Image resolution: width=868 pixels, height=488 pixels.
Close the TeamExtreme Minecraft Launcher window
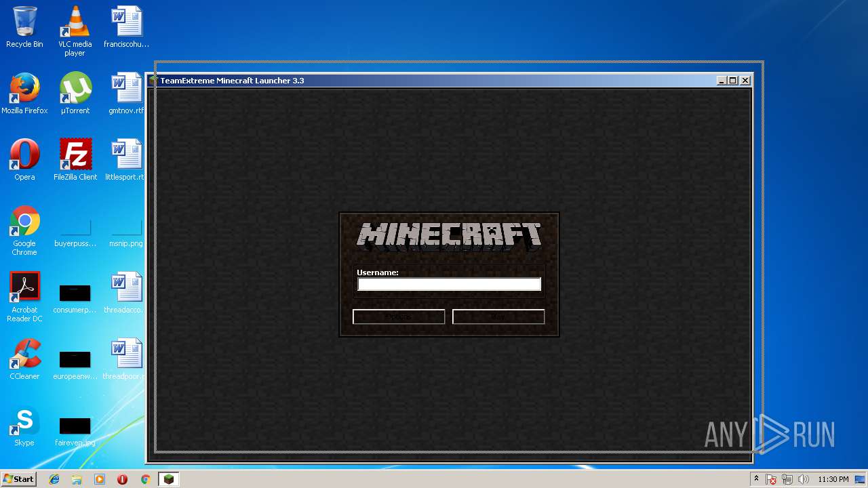coord(745,81)
